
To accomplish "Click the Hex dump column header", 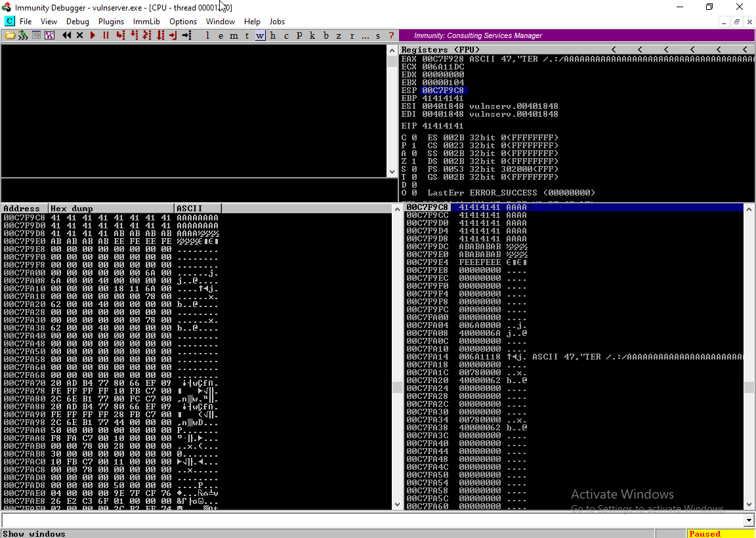I will (x=112, y=209).
